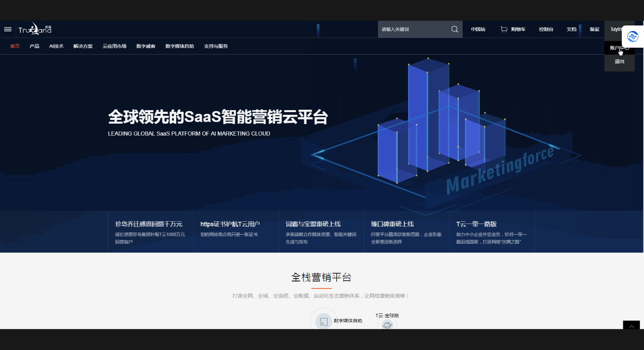Open 云应用市场 in the navigation bar
Image resolution: width=644 pixels, height=350 pixels.
[x=114, y=46]
